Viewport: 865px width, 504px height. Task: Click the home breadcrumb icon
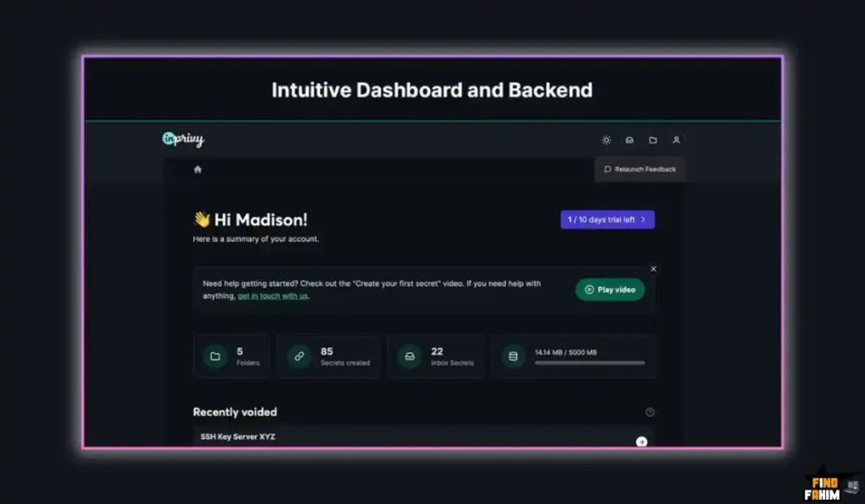tap(198, 170)
